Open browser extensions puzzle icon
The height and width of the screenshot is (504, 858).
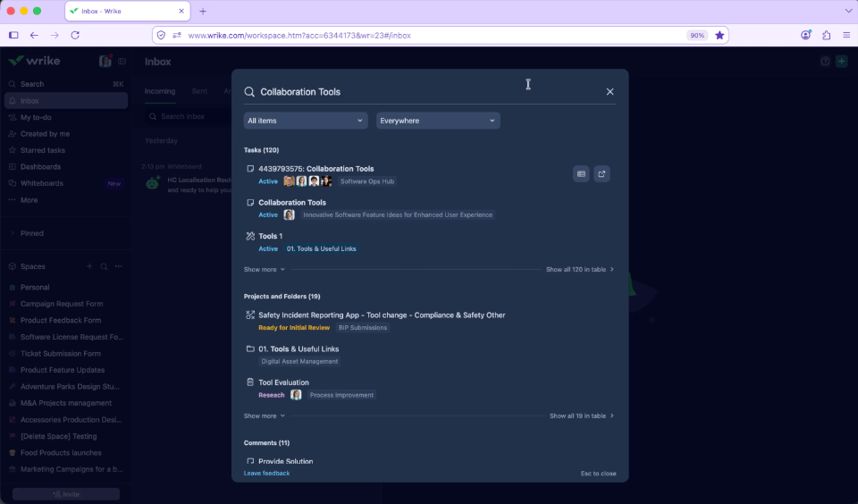click(826, 35)
